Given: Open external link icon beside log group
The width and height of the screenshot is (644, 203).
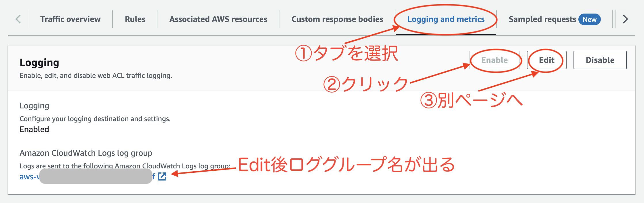Looking at the screenshot, I should pos(162,176).
